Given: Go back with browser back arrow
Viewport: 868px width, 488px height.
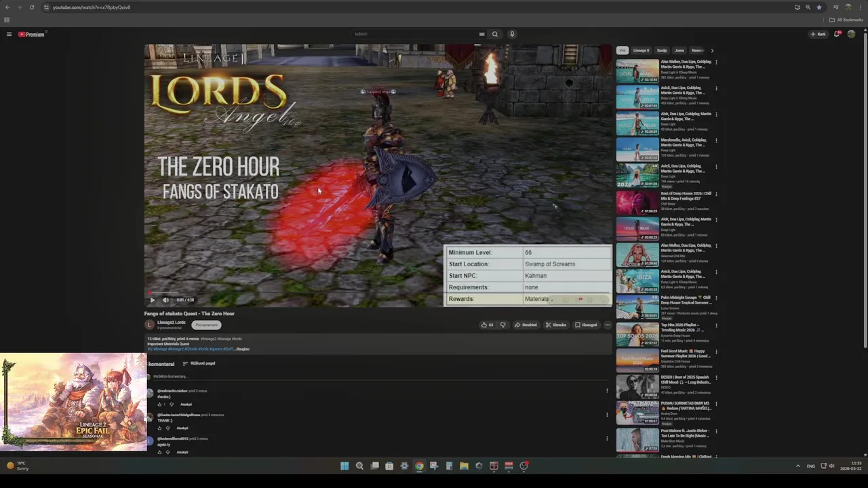Looking at the screenshot, I should click(7, 7).
